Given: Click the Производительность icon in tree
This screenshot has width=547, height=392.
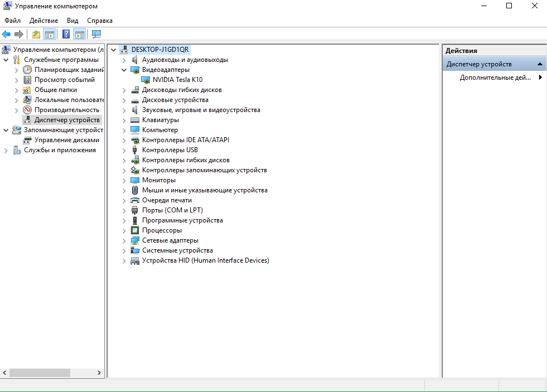Looking at the screenshot, I should point(27,110).
